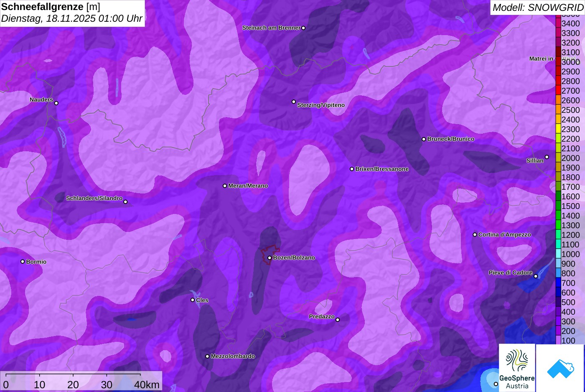585x392 pixels.
Task: Click the 'Mezzolombardo' text label
Action: click(x=233, y=356)
